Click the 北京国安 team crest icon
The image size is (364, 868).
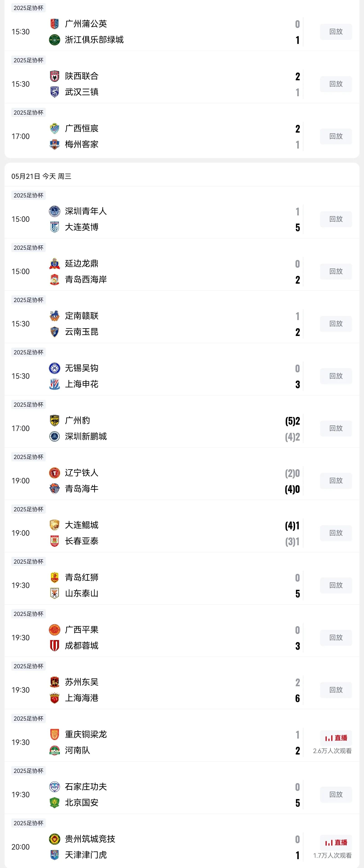tap(55, 803)
